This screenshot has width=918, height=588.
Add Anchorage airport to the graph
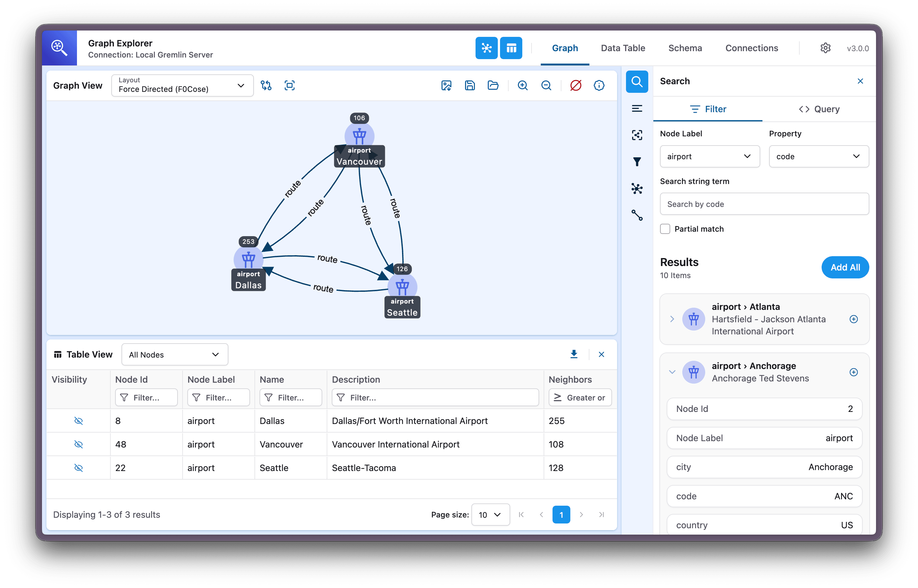click(853, 372)
